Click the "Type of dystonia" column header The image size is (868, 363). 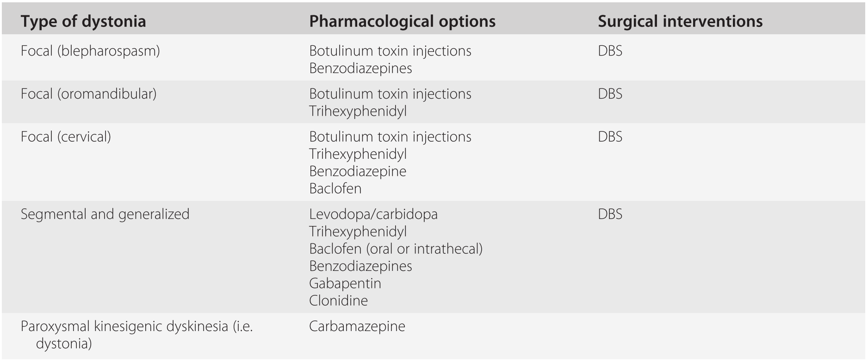click(83, 21)
